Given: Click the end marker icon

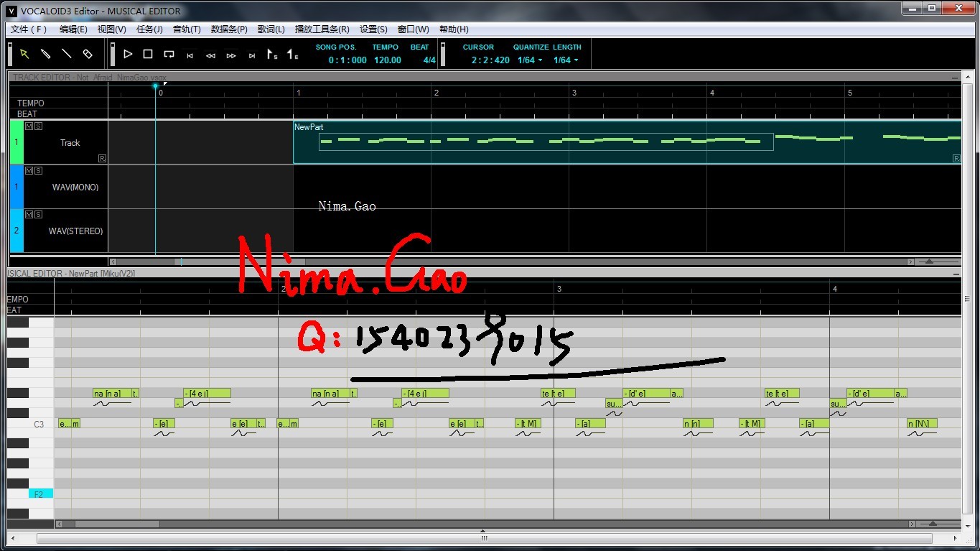Looking at the screenshot, I should tap(292, 55).
